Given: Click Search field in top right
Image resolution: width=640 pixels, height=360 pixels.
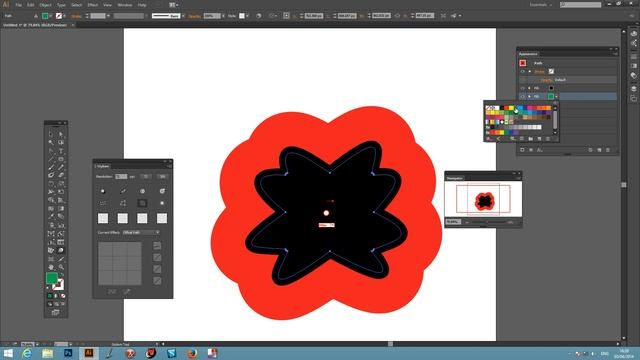Looking at the screenshot, I should click(x=580, y=4).
